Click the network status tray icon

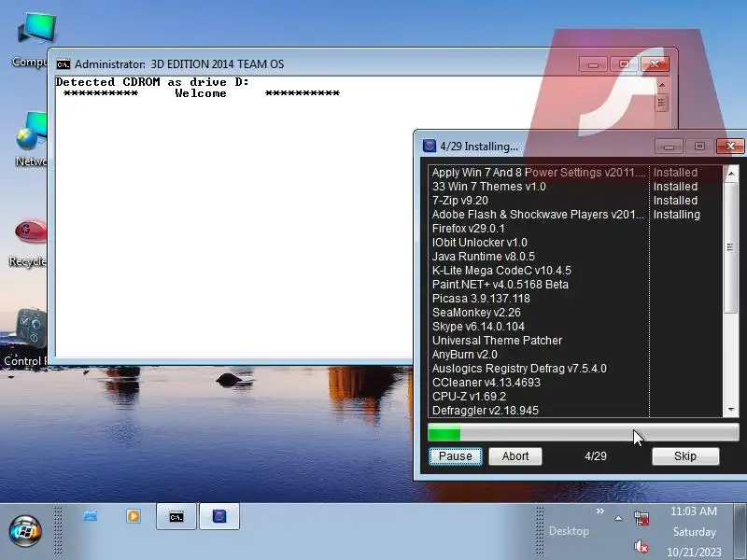[x=641, y=518]
